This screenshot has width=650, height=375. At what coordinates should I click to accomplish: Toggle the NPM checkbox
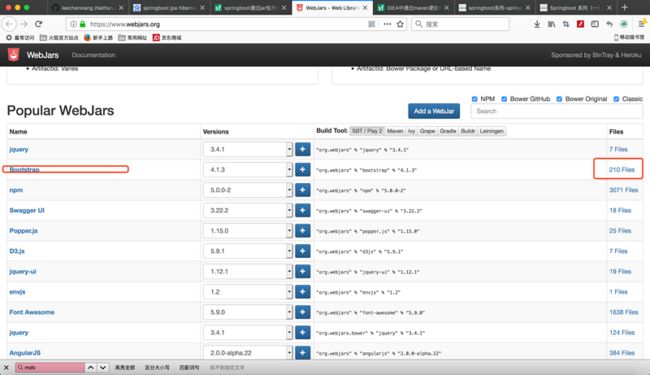[474, 99]
